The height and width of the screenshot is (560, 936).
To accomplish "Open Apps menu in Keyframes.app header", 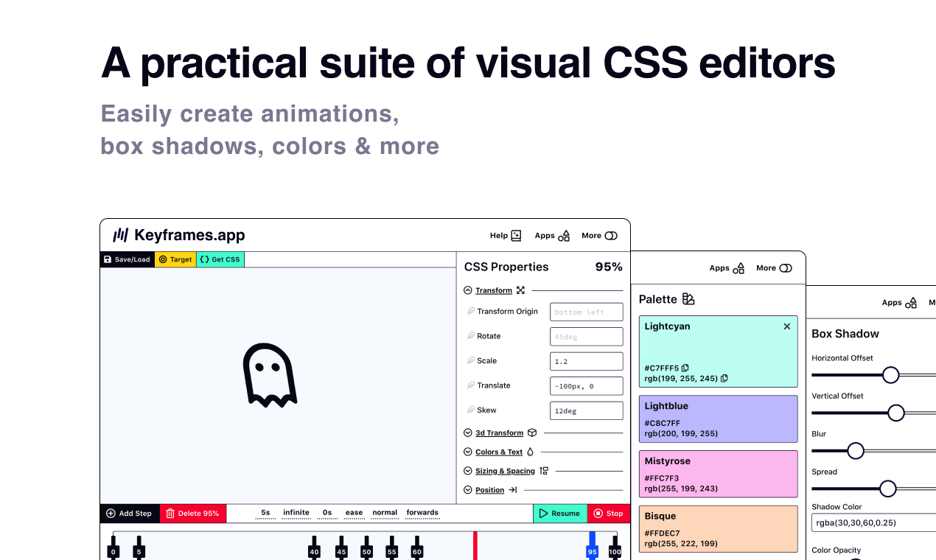I will click(552, 236).
